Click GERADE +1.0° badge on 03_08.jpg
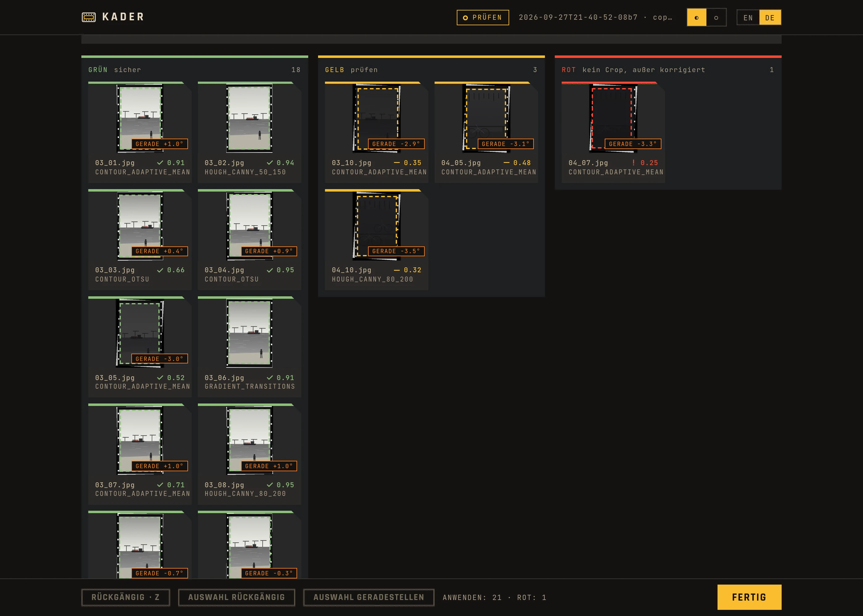The image size is (863, 616). point(269,466)
